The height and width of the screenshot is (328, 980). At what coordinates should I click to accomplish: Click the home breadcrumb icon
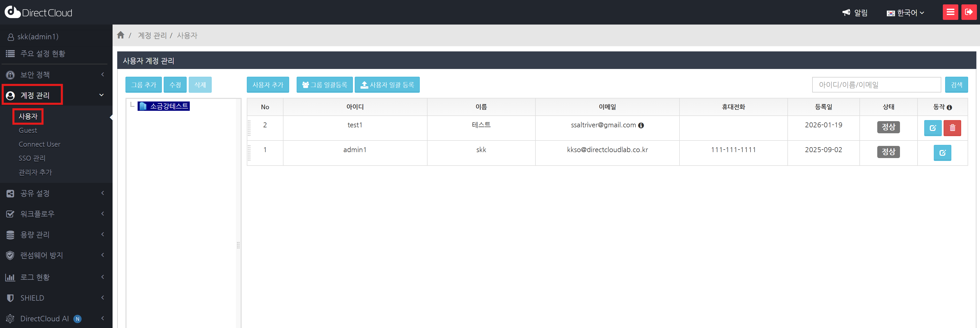click(x=121, y=35)
